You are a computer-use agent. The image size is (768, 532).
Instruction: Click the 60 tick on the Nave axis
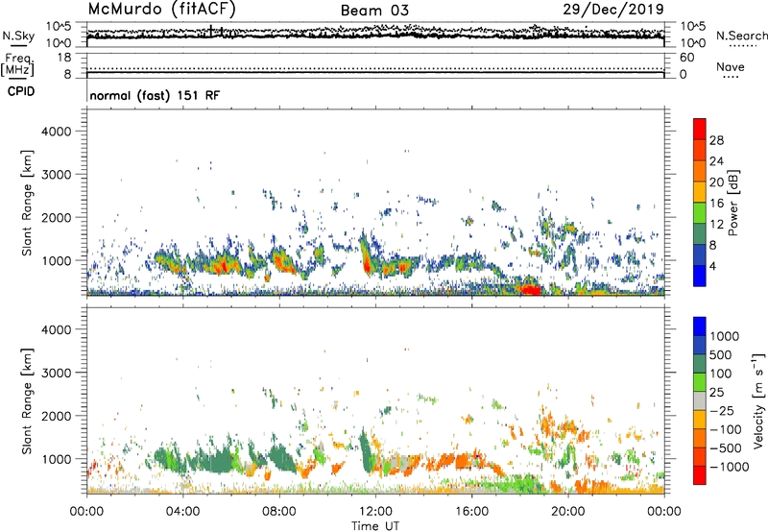(687, 58)
